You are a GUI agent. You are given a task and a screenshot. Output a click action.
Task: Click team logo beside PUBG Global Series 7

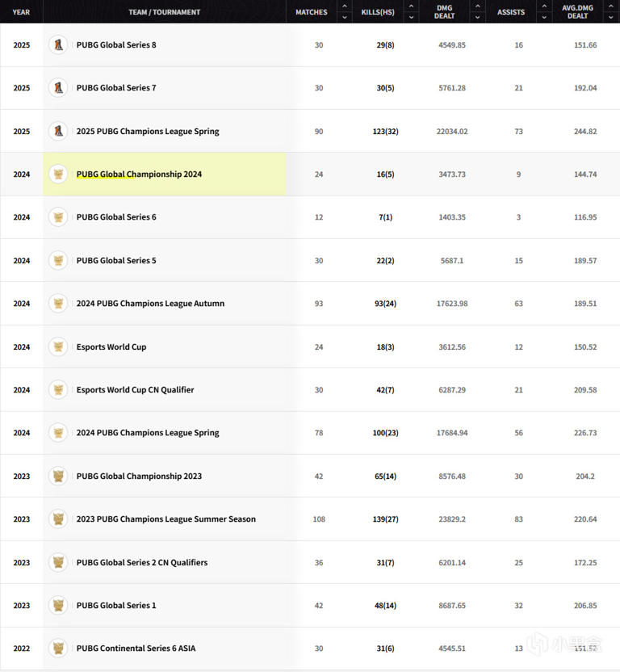[x=57, y=87]
